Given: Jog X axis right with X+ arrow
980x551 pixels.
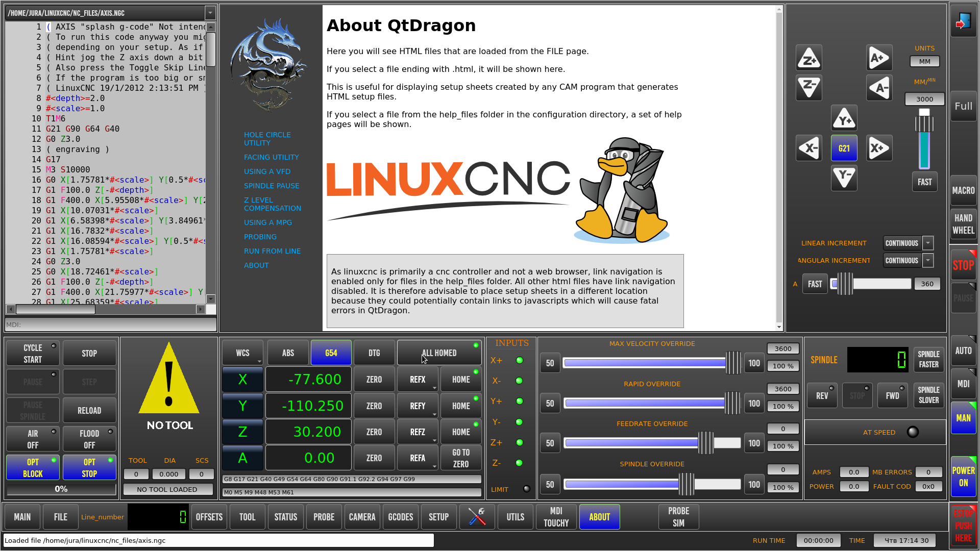Looking at the screenshot, I should click(879, 148).
